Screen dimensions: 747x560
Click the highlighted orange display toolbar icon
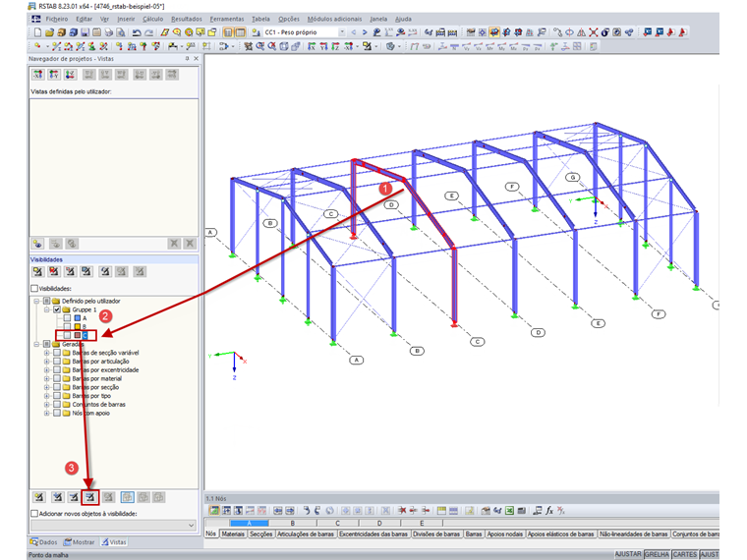(494, 32)
